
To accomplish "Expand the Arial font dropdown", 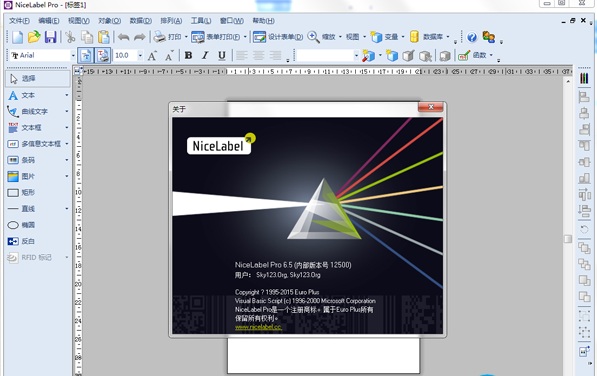I will point(73,56).
